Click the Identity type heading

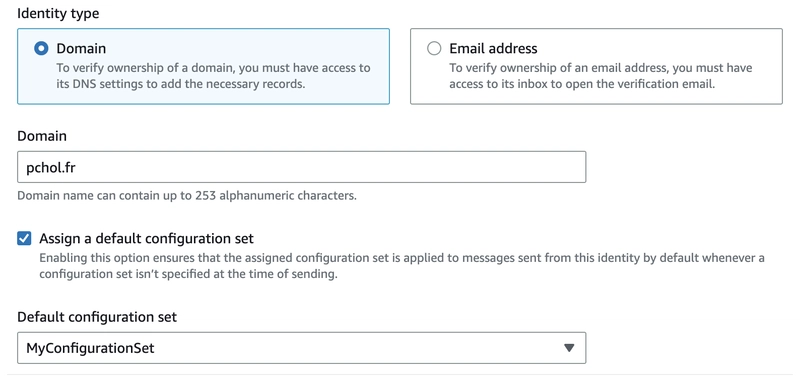point(58,14)
